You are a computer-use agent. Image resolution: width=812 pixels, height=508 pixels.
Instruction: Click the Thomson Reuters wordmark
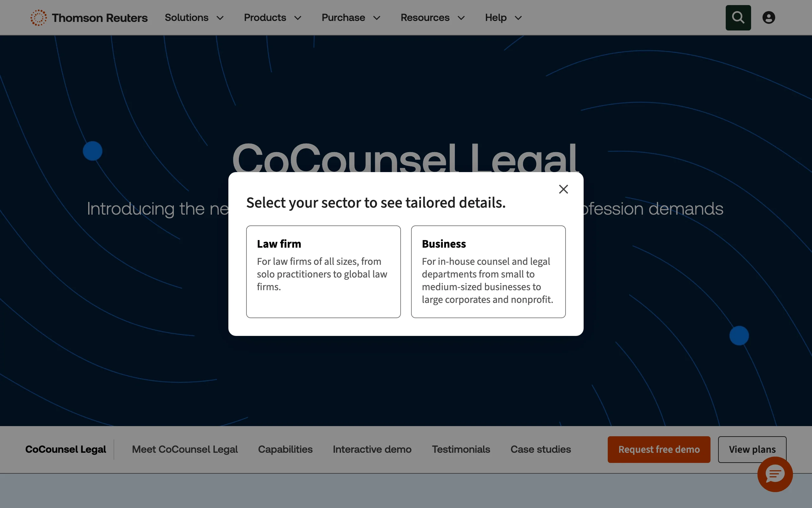tap(100, 18)
